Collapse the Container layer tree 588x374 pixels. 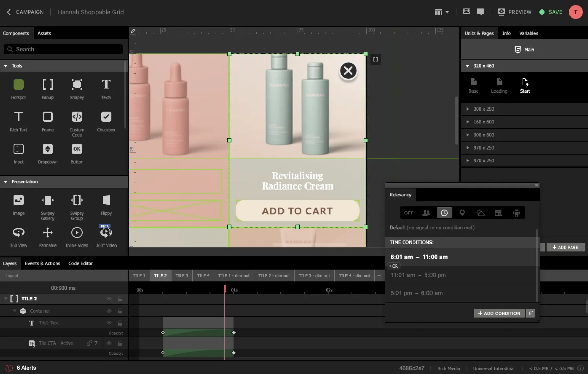pos(14,311)
